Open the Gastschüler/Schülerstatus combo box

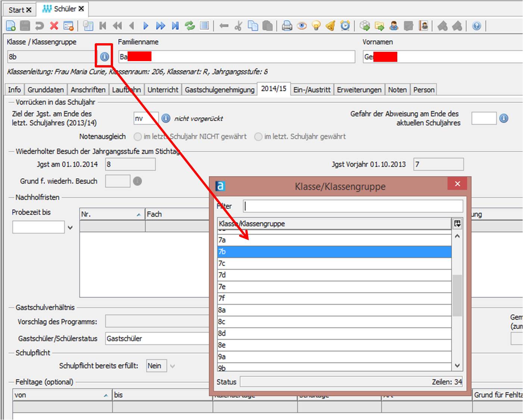tap(157, 338)
